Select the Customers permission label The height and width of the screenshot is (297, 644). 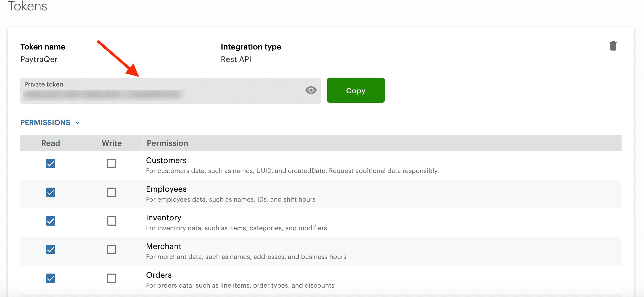click(166, 160)
